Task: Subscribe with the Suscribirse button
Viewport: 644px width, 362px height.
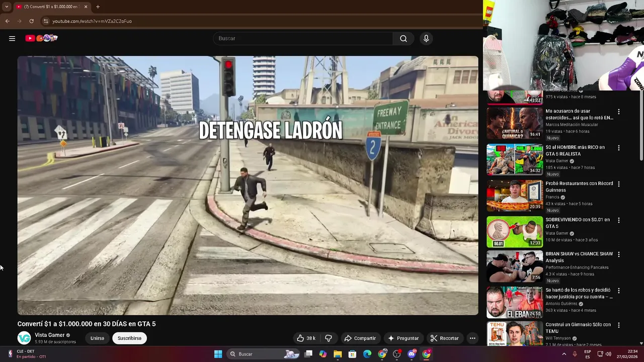Action: 129,338
